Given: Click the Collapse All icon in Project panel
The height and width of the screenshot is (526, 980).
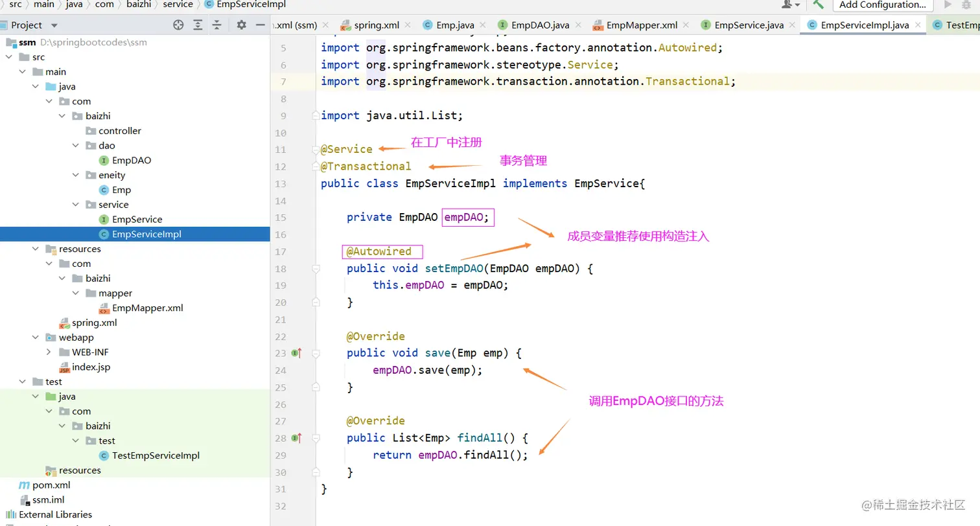Looking at the screenshot, I should click(x=217, y=25).
